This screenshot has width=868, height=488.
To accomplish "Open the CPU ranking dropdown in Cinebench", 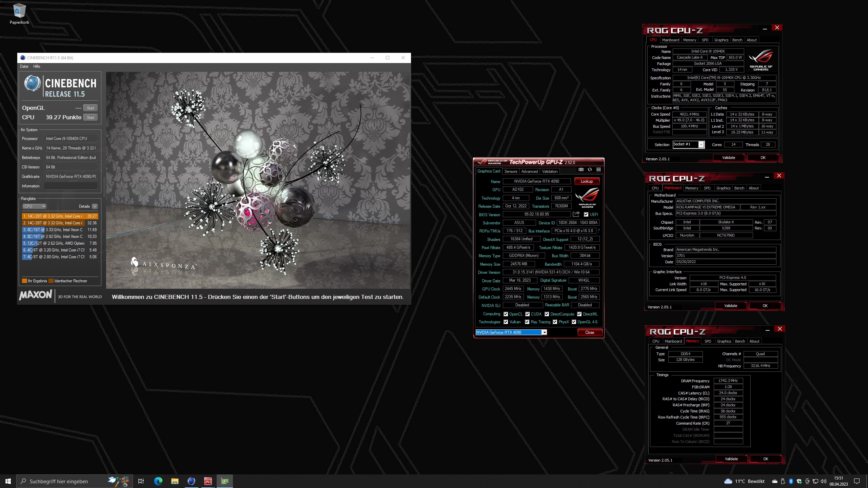I will tap(34, 206).
